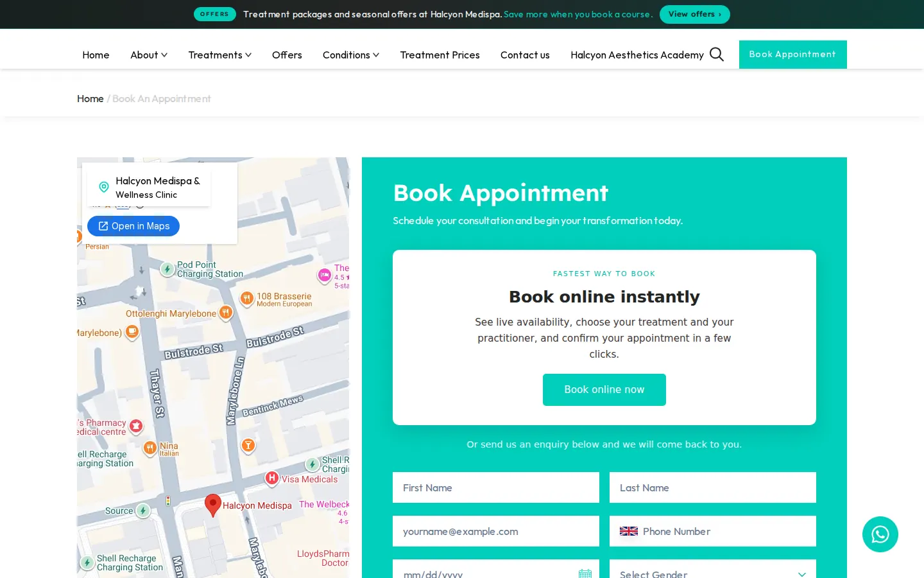Click the calendar icon in date field
Screen dimensions: 924x578
tap(585, 574)
